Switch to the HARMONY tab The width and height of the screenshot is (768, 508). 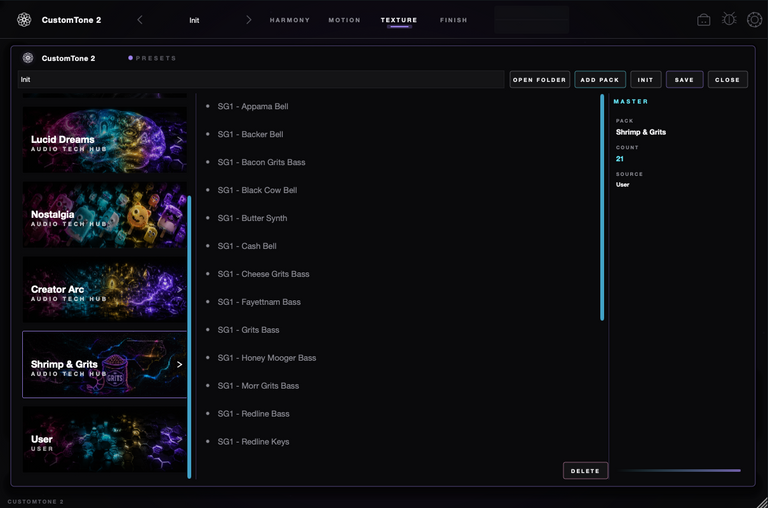(289, 20)
